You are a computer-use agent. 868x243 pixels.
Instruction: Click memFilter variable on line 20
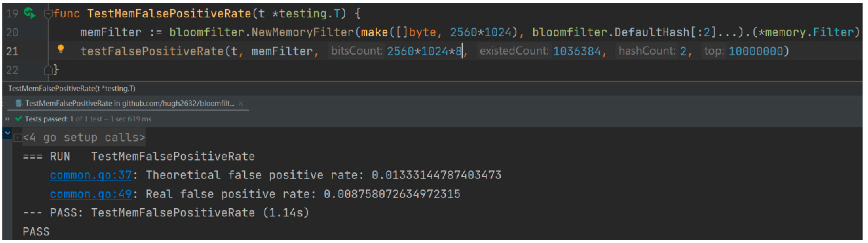coord(111,32)
